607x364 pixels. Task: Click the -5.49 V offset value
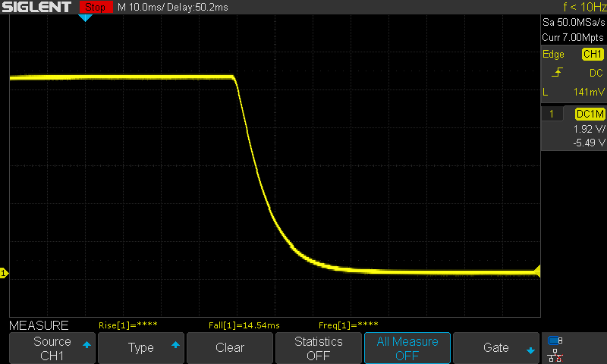[590, 143]
